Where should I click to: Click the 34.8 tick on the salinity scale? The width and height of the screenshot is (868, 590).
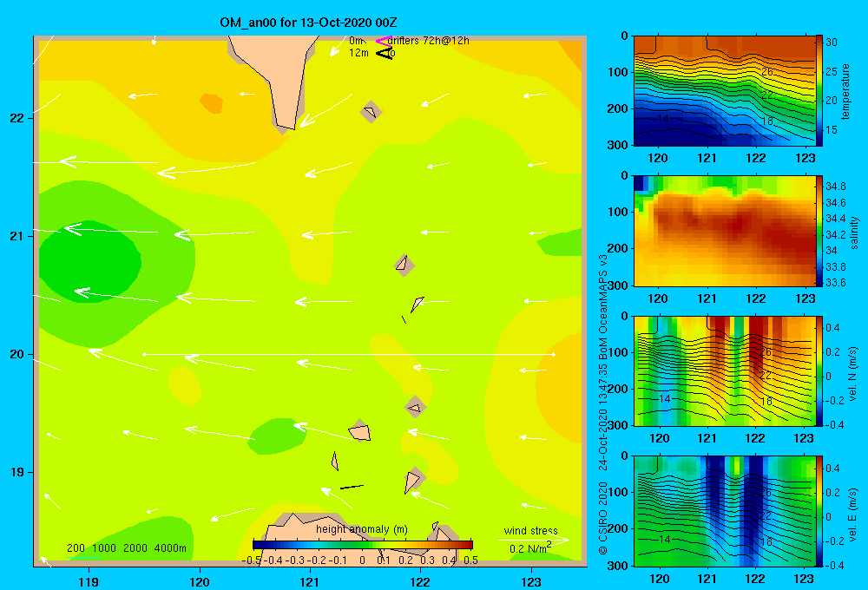click(835, 186)
